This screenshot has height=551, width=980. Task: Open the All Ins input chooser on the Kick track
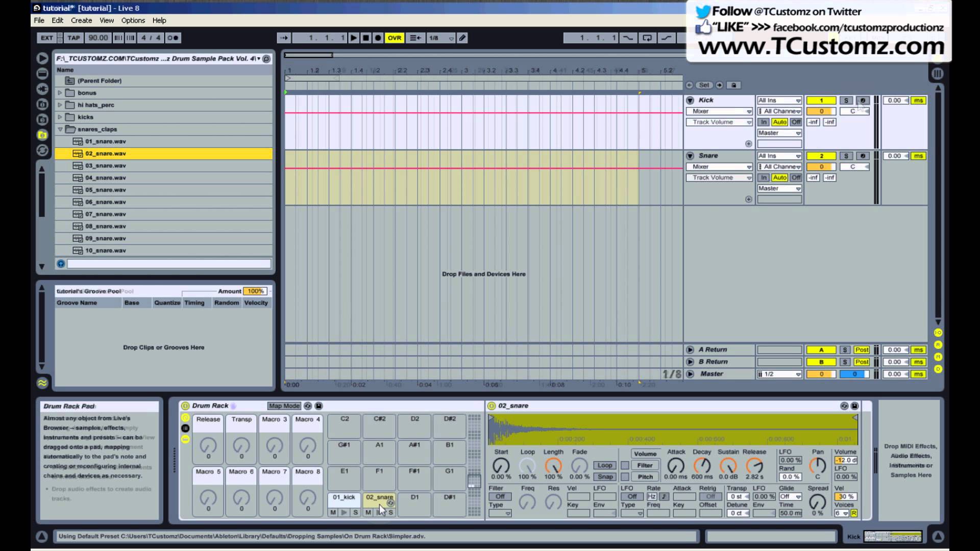pos(778,100)
